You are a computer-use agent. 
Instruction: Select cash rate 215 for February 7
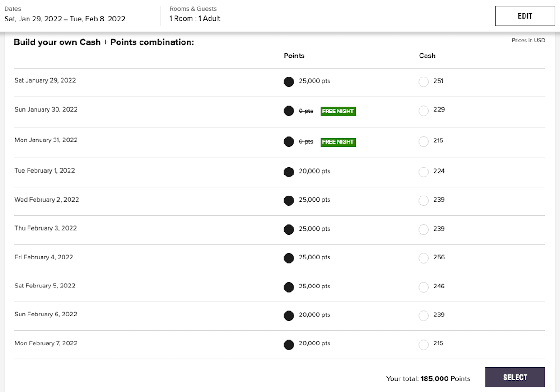423,344
